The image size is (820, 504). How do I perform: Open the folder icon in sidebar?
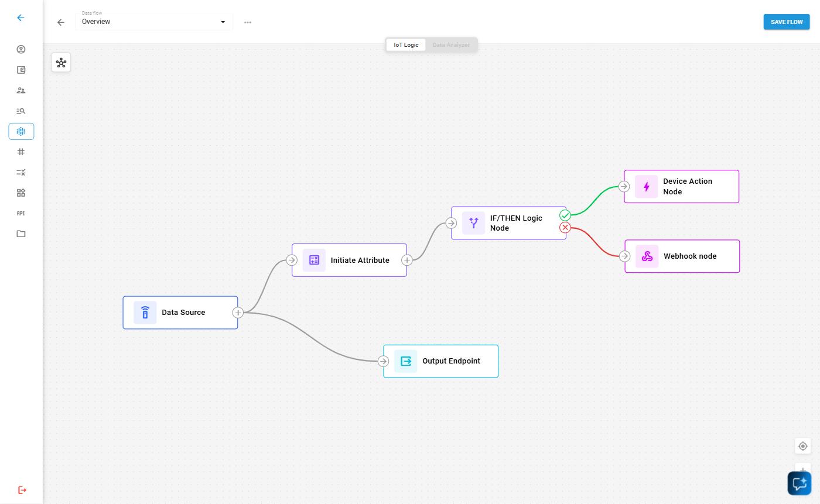(21, 234)
